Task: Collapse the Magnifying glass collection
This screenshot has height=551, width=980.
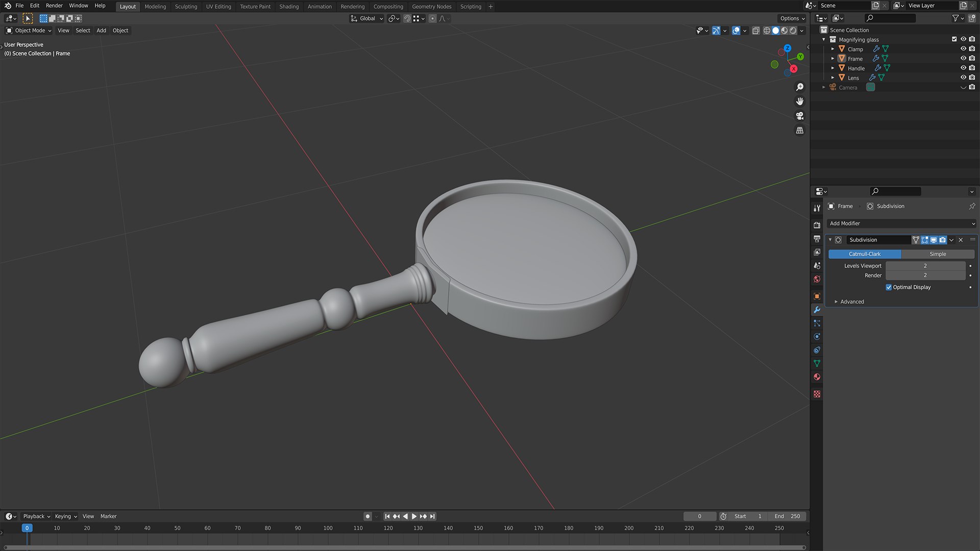Action: click(x=823, y=40)
